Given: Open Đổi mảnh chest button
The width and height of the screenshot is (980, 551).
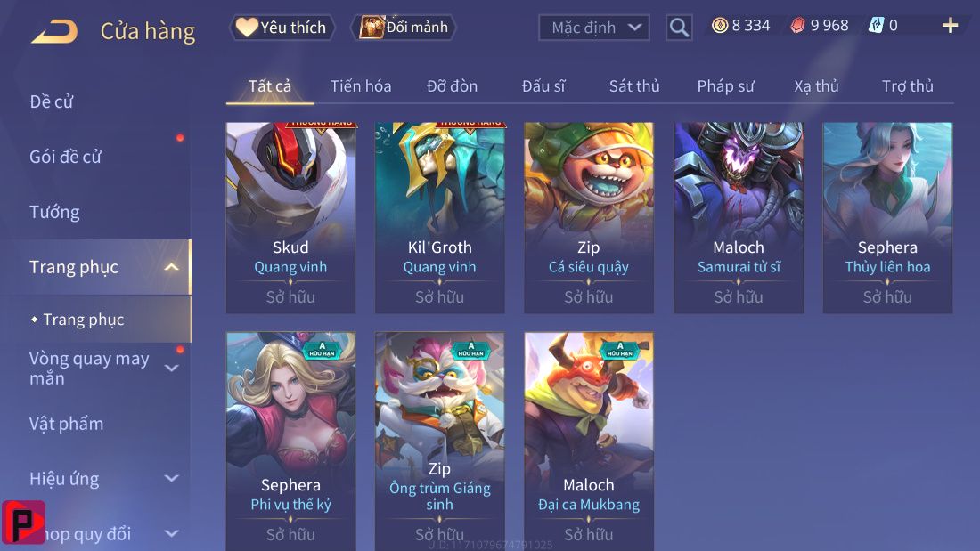Looking at the screenshot, I should [404, 28].
